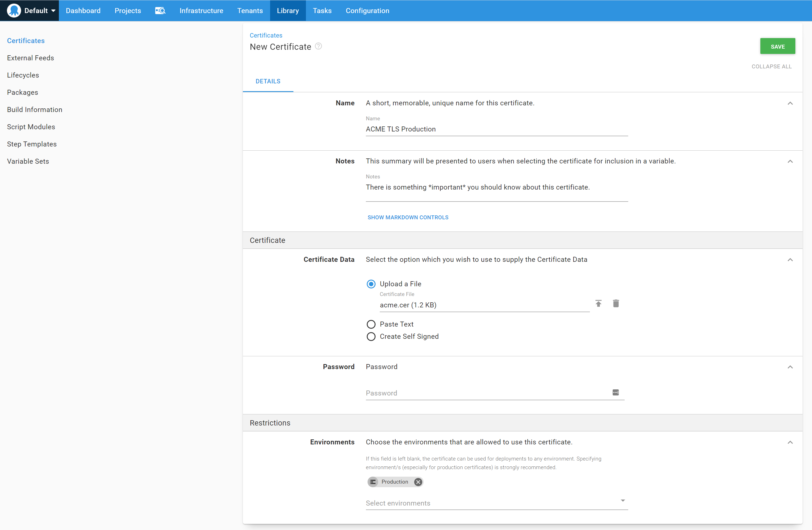
Task: Save the new certificate
Action: [778, 46]
